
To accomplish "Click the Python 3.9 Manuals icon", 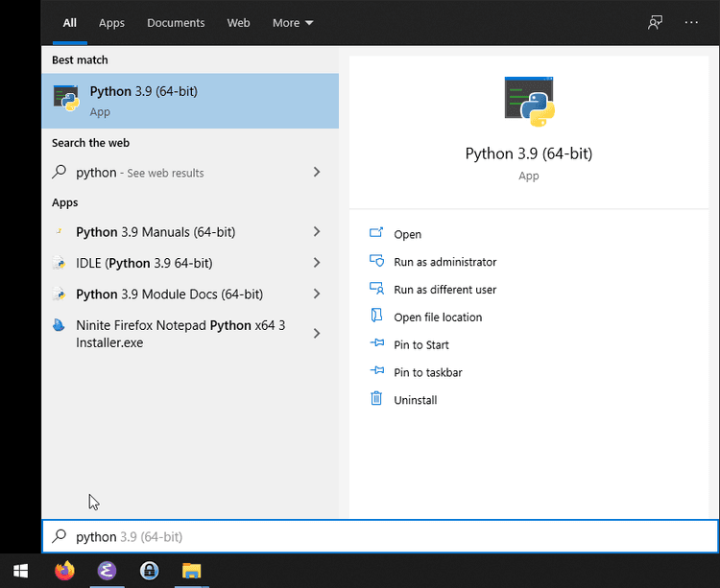I will point(59,231).
